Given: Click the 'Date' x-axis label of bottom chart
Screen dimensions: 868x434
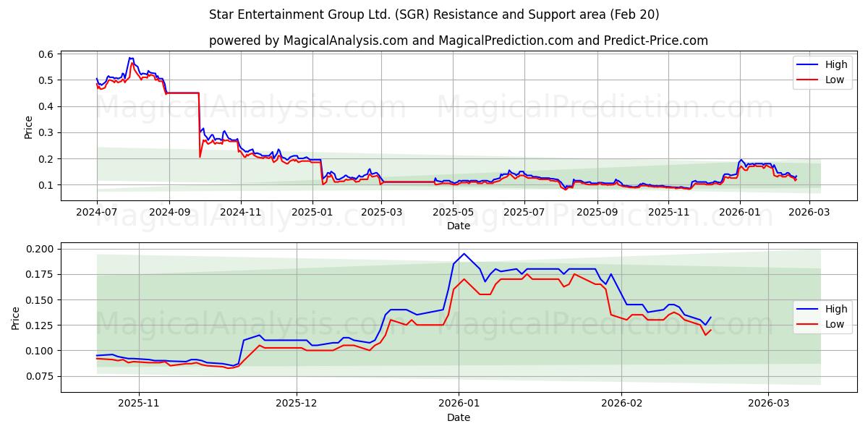Looking at the screenshot, I should coord(459,417).
